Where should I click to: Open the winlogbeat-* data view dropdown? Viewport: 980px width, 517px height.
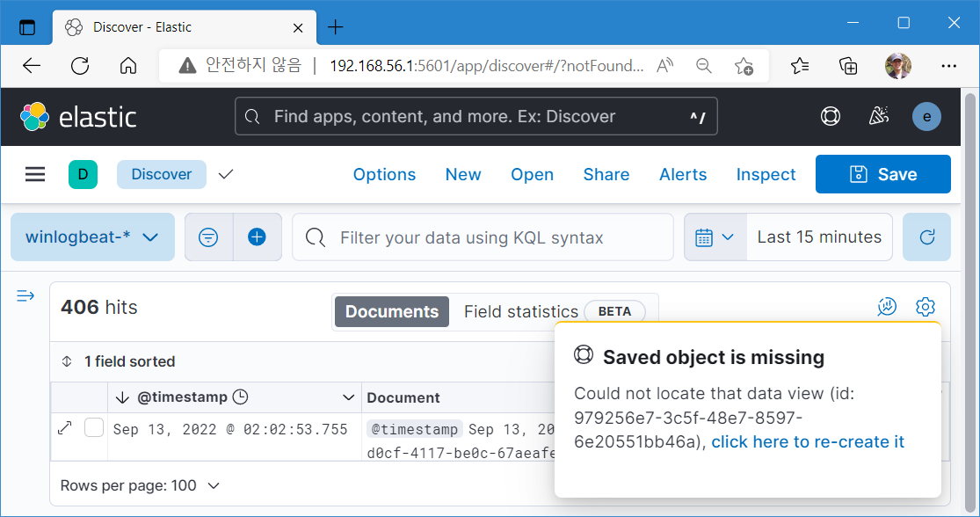pos(92,237)
